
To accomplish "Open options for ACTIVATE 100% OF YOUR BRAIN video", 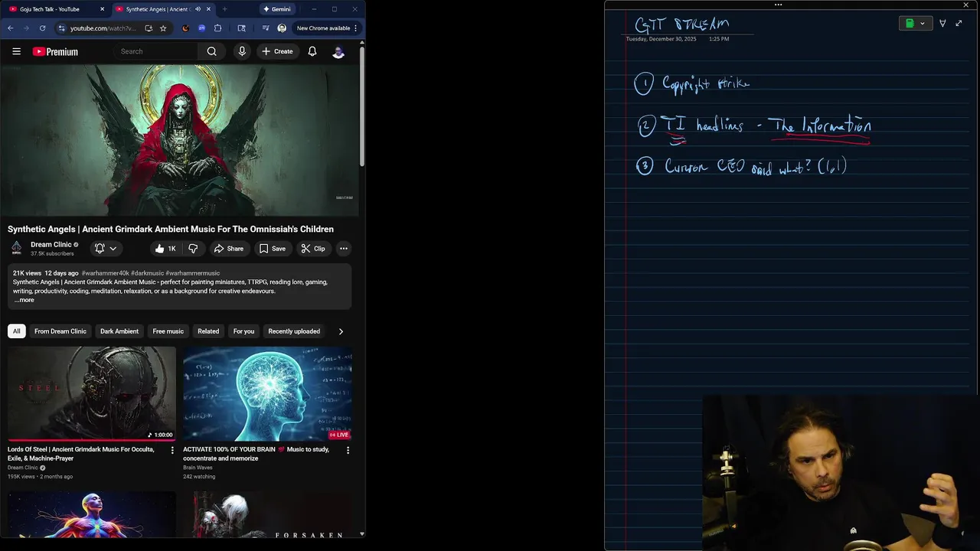I will click(348, 450).
